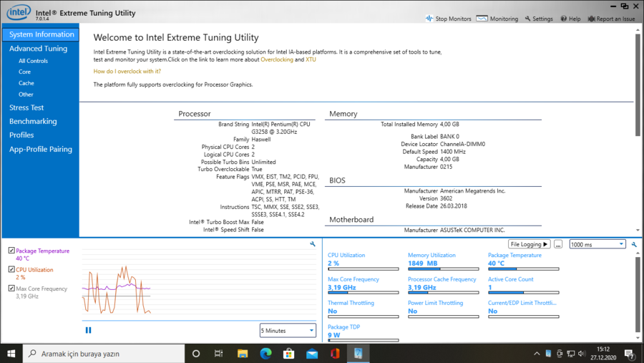644x363 pixels.
Task: Open Advanced Tuning section
Action: click(38, 49)
